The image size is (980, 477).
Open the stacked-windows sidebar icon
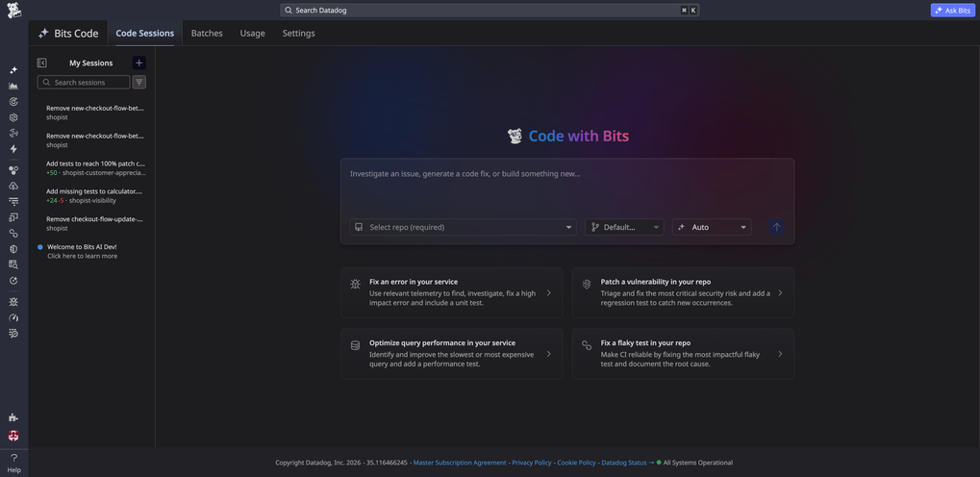click(13, 217)
